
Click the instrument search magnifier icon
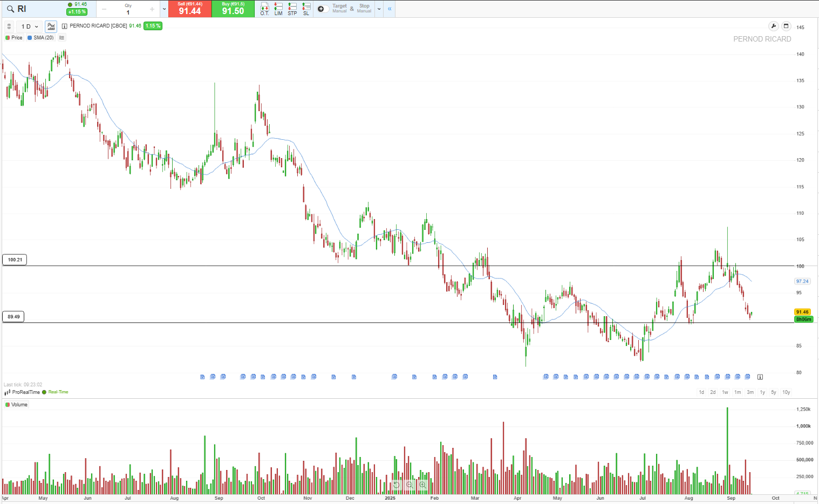coord(10,9)
